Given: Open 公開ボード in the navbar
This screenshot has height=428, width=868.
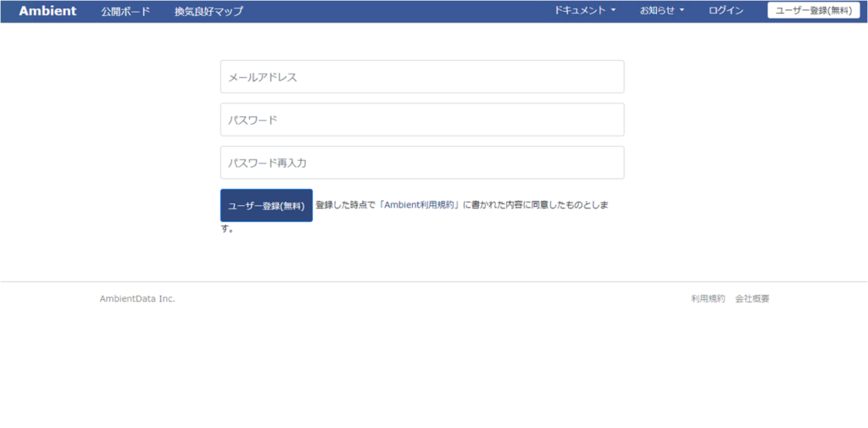Looking at the screenshot, I should (125, 11).
